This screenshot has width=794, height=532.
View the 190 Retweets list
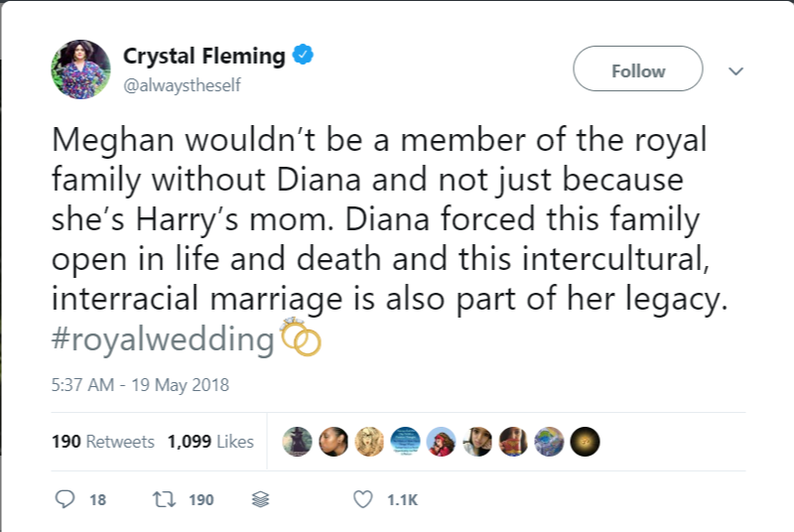tap(103, 442)
